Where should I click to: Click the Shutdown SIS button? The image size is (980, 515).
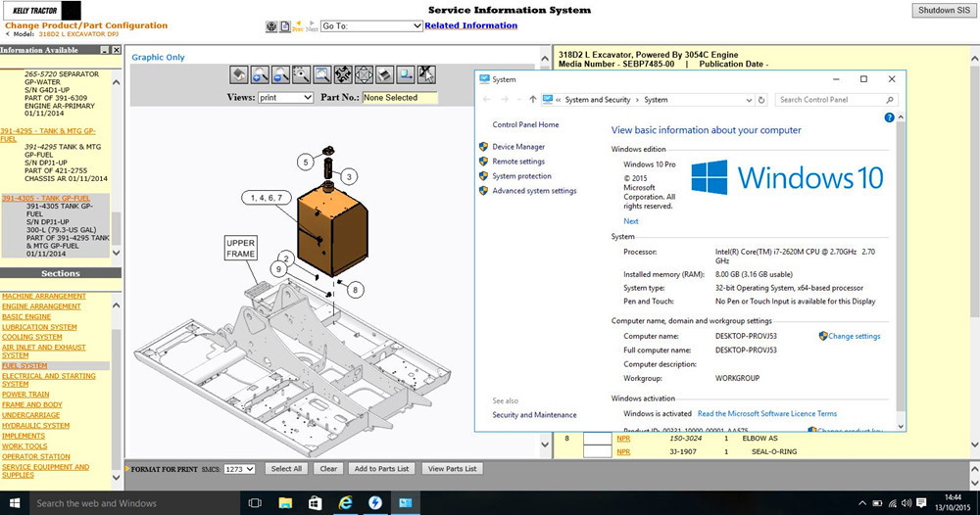[944, 10]
